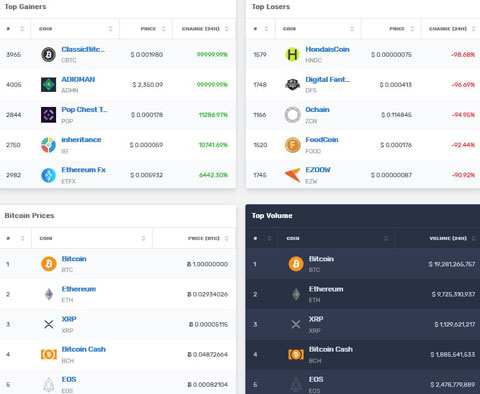Image resolution: width=480 pixels, height=394 pixels.
Task: Open the 0chain coin link
Action: 317,110
